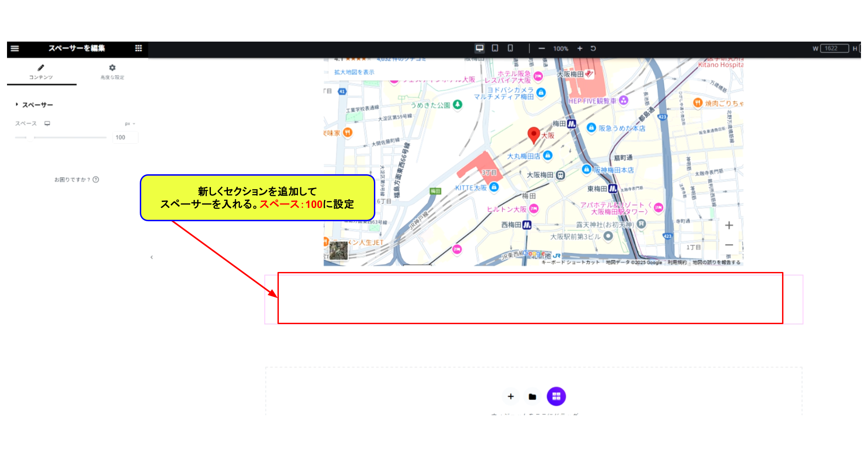The width and height of the screenshot is (868, 473).
Task: Open the 利用規約 map link
Action: click(677, 262)
